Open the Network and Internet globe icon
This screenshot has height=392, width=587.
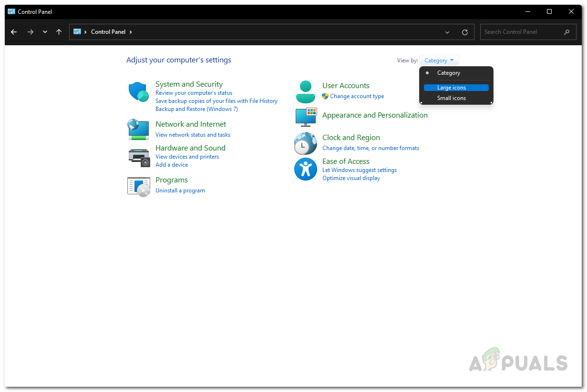139,129
